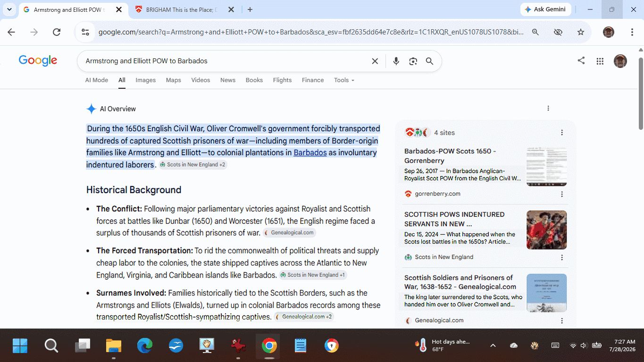View site information icon in address bar
644x362 pixels.
click(85, 32)
